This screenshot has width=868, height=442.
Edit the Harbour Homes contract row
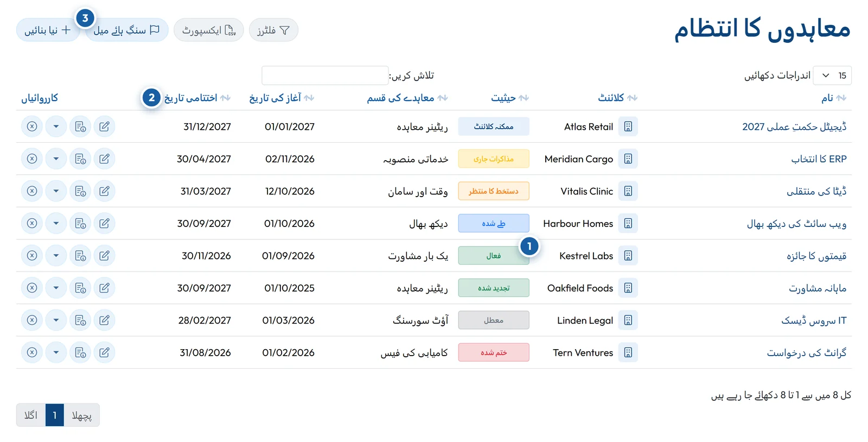(x=104, y=223)
